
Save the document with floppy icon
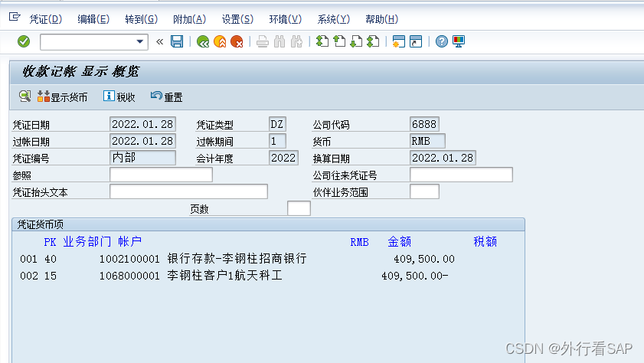(177, 41)
